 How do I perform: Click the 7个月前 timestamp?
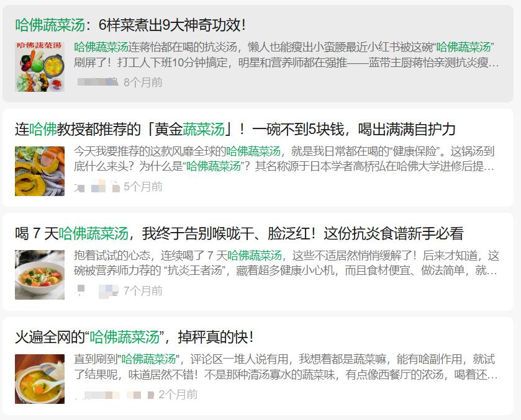tap(143, 290)
